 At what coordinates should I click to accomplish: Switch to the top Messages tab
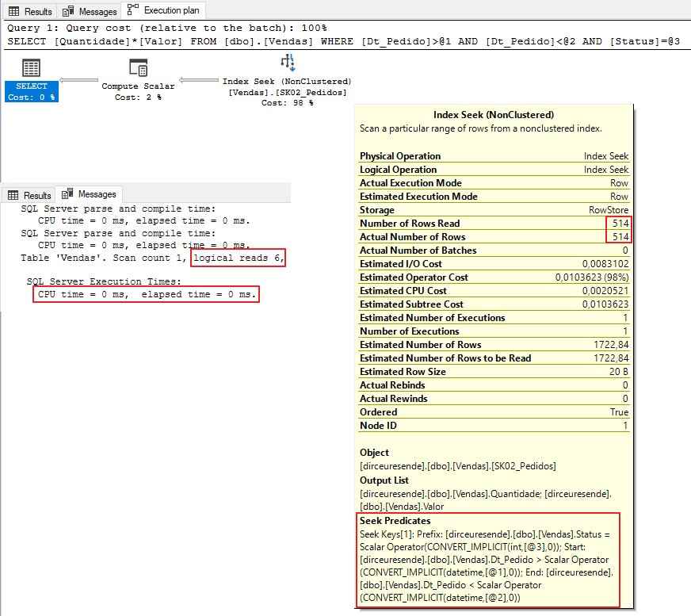pyautogui.click(x=90, y=11)
